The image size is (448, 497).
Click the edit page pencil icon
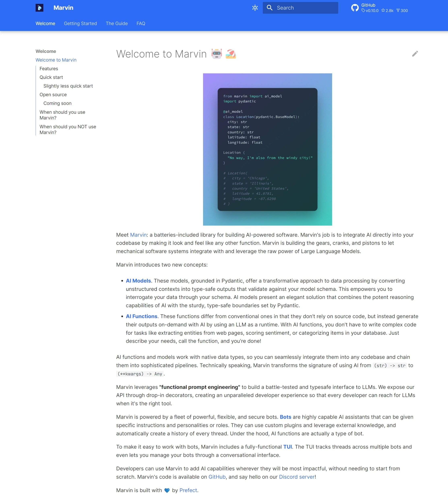pos(415,54)
